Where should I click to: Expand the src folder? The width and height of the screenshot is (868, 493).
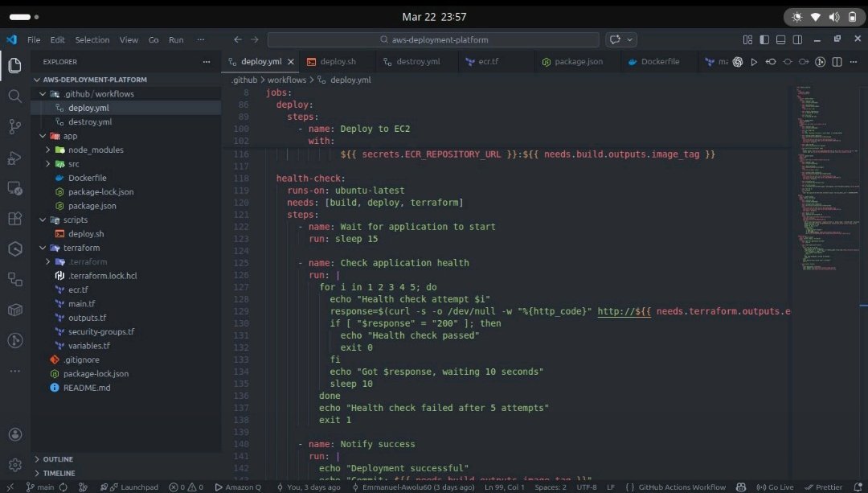click(47, 164)
